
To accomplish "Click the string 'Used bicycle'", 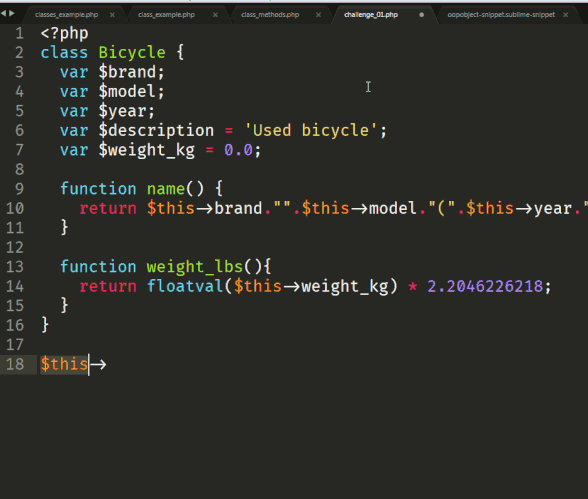I will point(311,130).
